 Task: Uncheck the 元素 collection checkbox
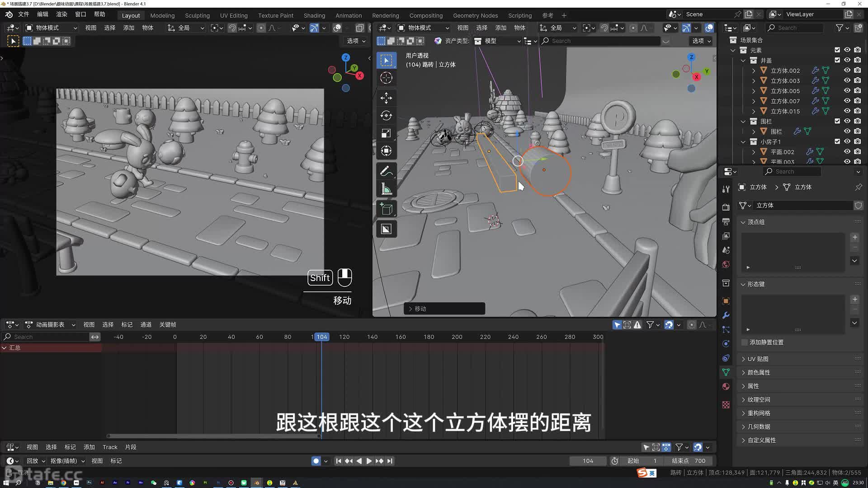pyautogui.click(x=837, y=50)
